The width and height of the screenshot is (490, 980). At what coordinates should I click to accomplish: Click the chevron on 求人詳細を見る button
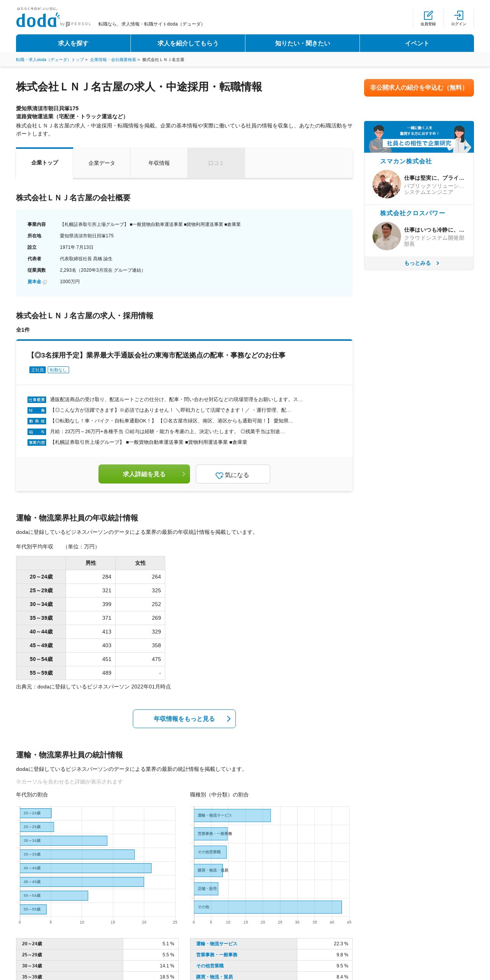184,474
